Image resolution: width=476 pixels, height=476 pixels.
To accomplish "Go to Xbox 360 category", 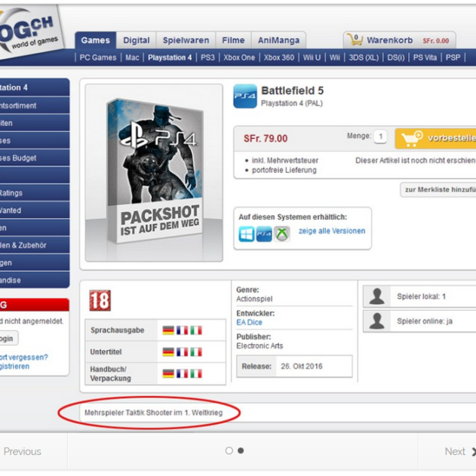I will [278, 57].
